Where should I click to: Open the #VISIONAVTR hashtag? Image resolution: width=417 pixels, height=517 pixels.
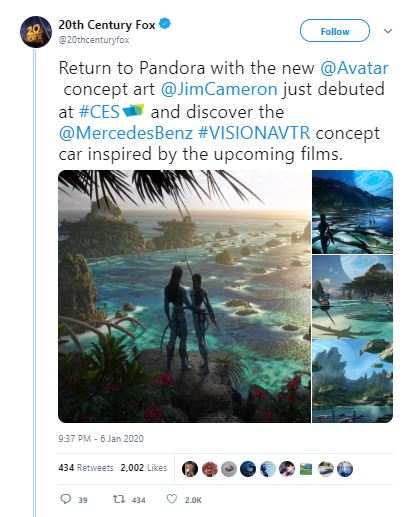tap(254, 133)
